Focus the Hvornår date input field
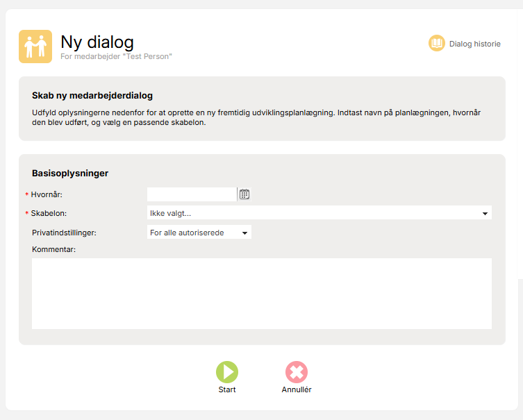 tap(192, 194)
